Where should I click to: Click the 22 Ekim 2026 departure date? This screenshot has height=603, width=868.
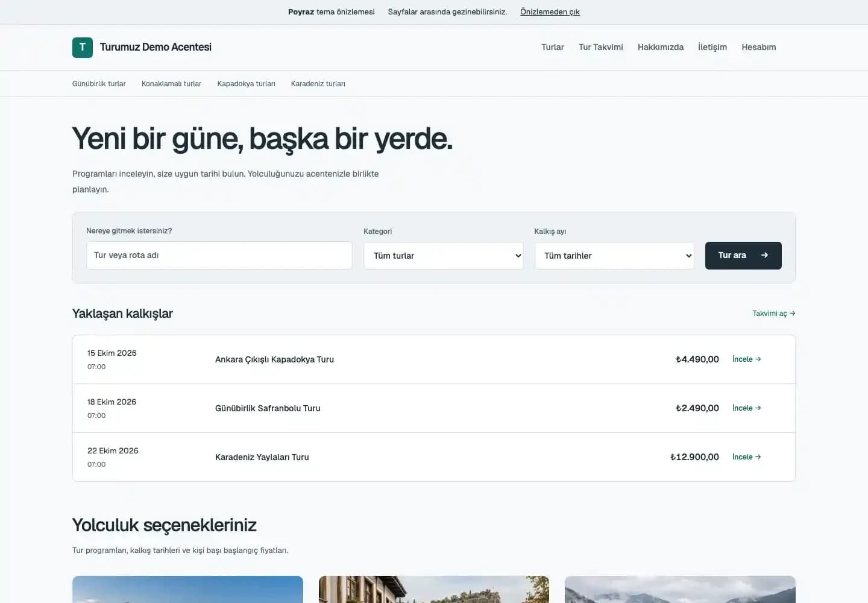coord(113,451)
